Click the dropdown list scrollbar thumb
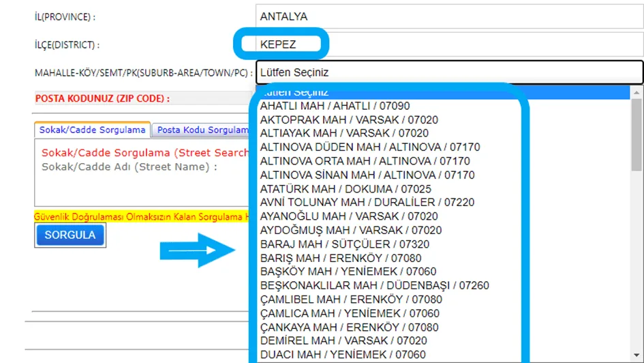 (x=637, y=134)
